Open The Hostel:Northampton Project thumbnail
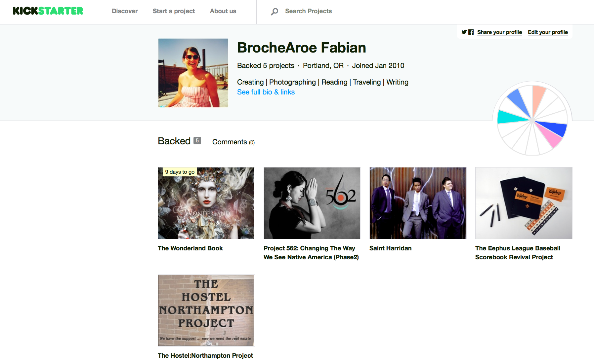The width and height of the screenshot is (594, 364). [x=206, y=310]
